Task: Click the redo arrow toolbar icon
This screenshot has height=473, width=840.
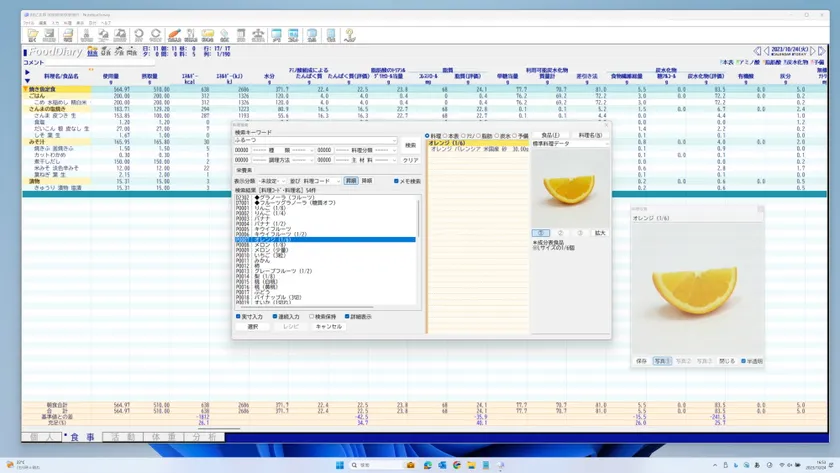Action: [x=156, y=36]
